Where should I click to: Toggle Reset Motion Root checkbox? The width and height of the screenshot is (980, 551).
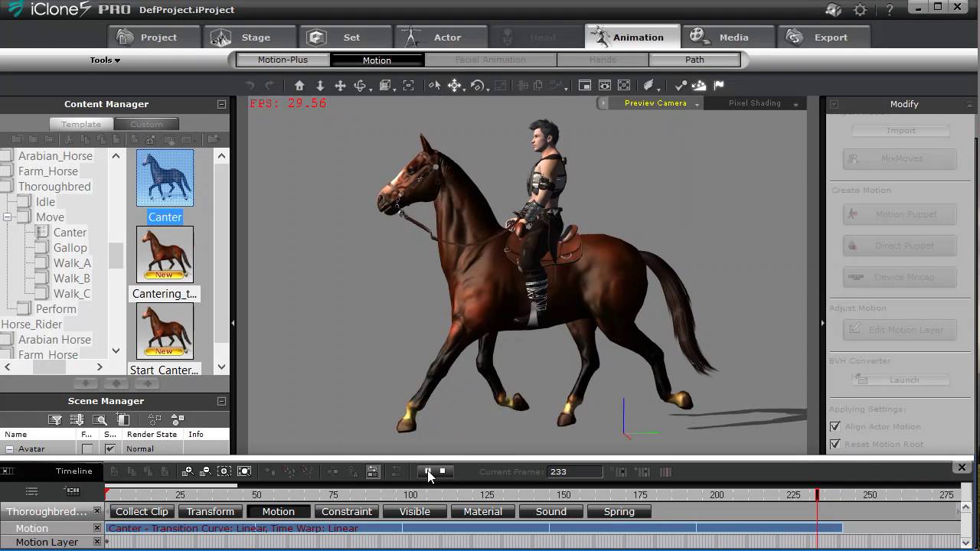click(x=835, y=444)
